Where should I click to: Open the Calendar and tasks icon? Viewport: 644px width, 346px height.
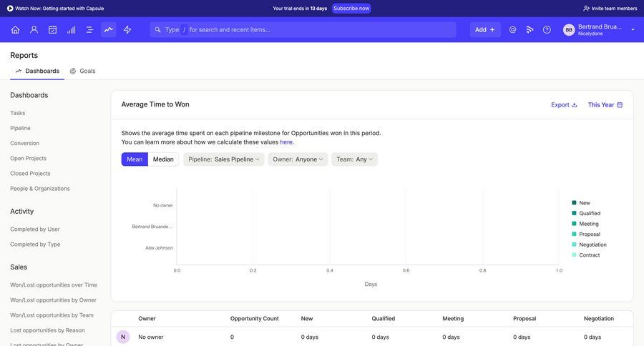point(52,29)
